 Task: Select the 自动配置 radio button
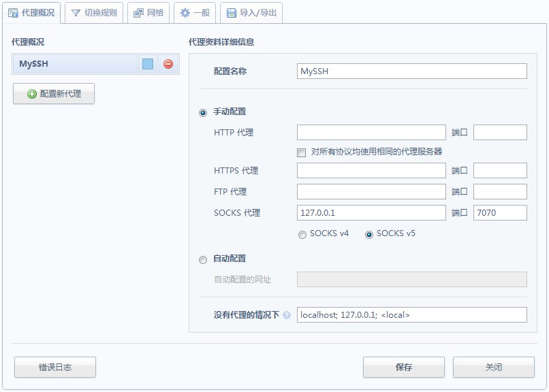click(203, 259)
